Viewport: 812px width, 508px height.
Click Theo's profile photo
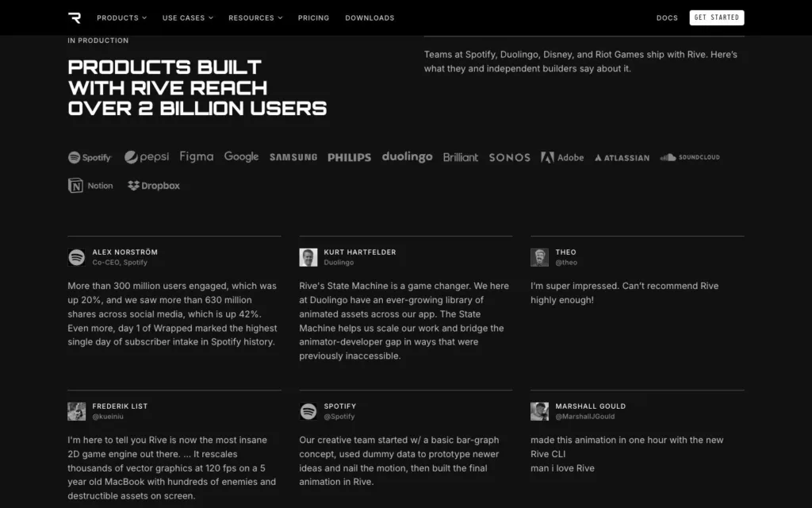click(x=539, y=257)
